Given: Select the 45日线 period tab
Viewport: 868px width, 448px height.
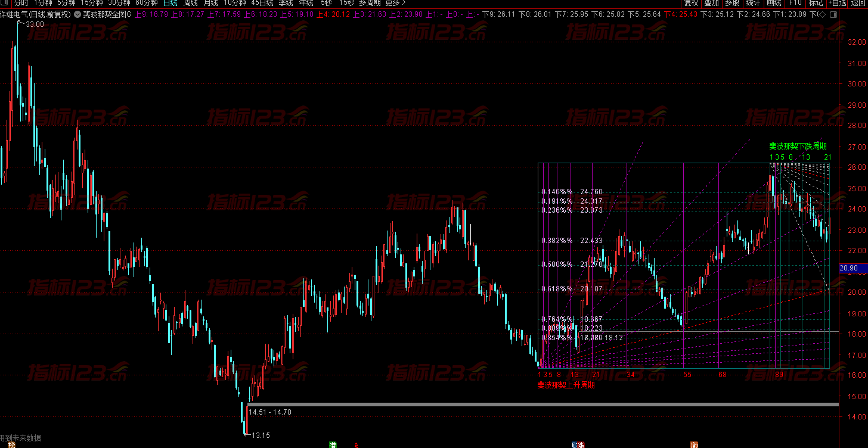Looking at the screenshot, I should point(262,3).
